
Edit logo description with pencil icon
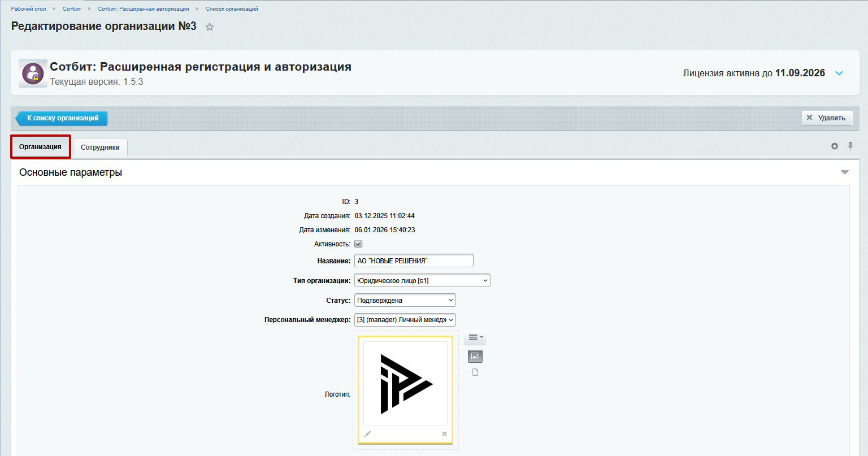click(367, 434)
